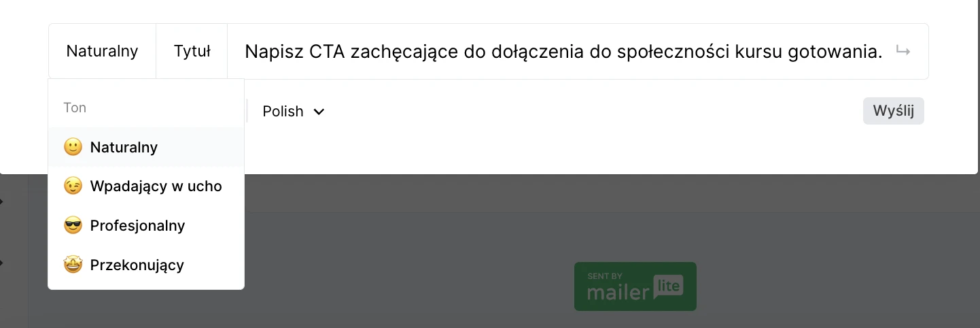Open the Naturalny tone selector

click(102, 51)
